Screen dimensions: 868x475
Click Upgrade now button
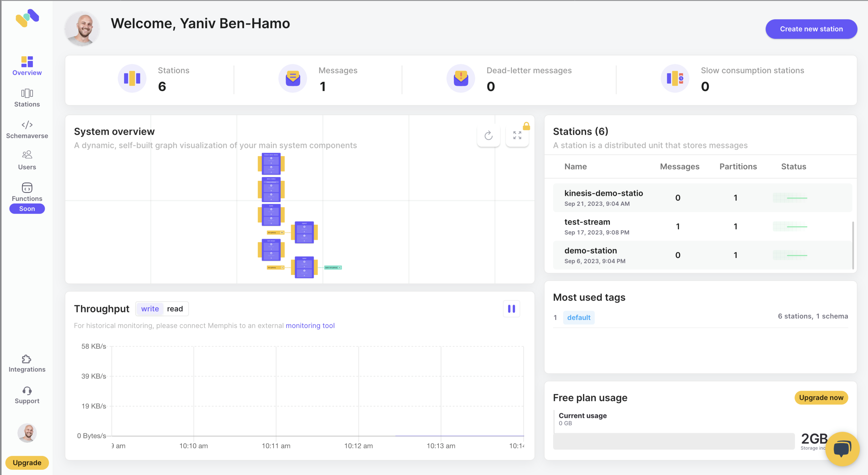click(x=821, y=398)
